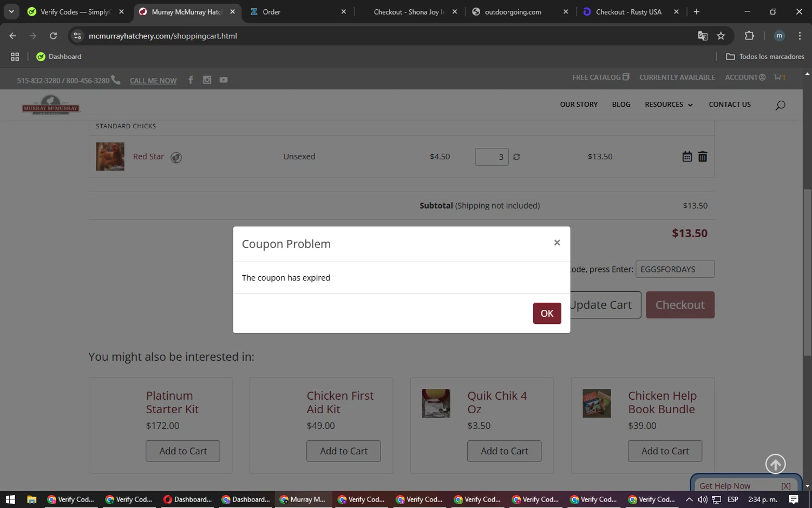This screenshot has width=812, height=508.
Task: Open the bookmarks bar apps grid icon
Action: point(15,56)
